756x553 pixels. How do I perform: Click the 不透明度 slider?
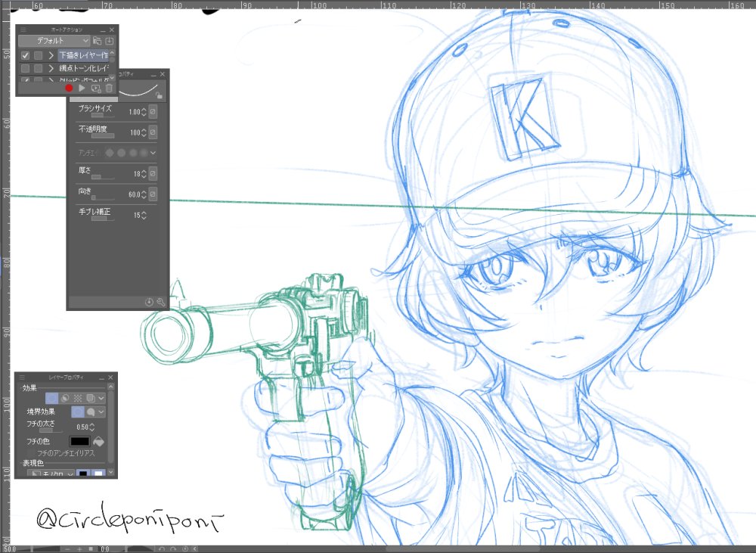[103, 136]
